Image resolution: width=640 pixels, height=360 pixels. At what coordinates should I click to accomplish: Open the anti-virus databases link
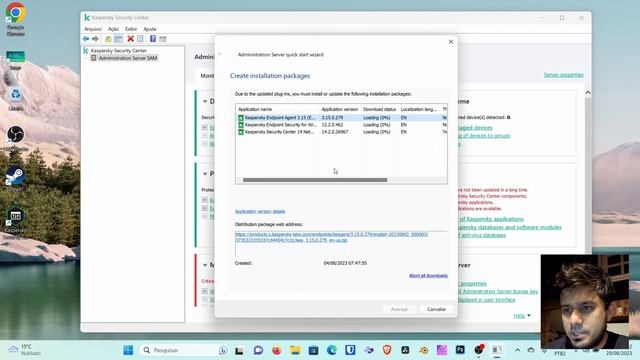coord(482,236)
